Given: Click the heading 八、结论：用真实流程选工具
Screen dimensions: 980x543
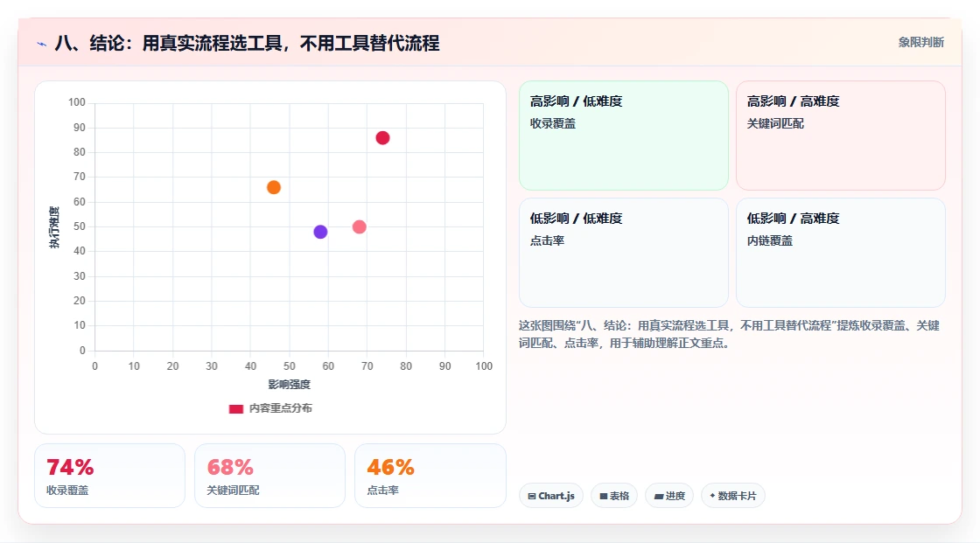Looking at the screenshot, I should tap(248, 43).
